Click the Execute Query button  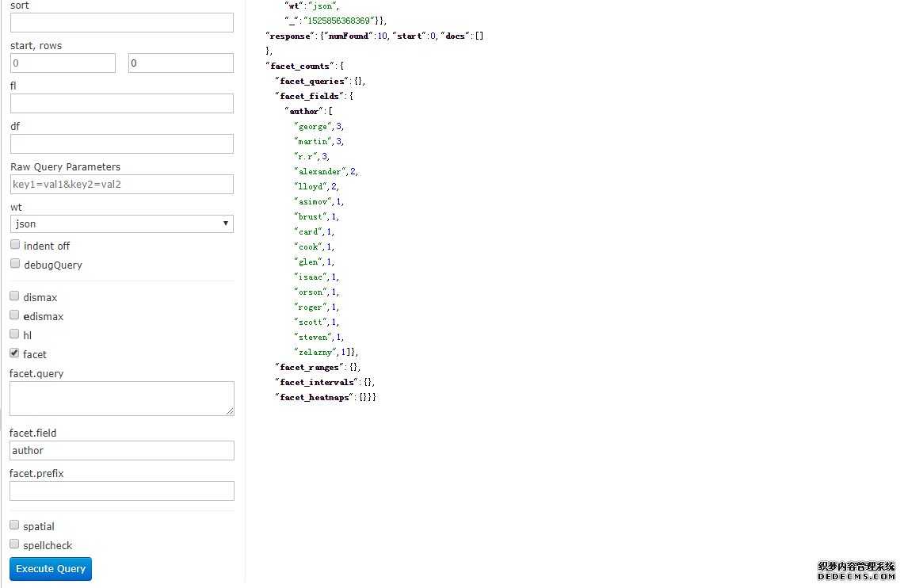coord(51,569)
